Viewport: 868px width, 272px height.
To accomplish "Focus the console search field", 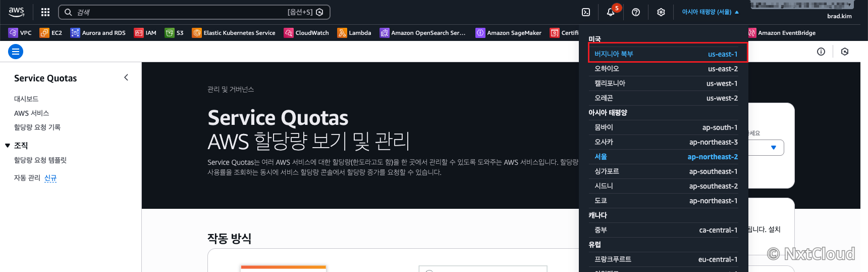I will coord(194,12).
